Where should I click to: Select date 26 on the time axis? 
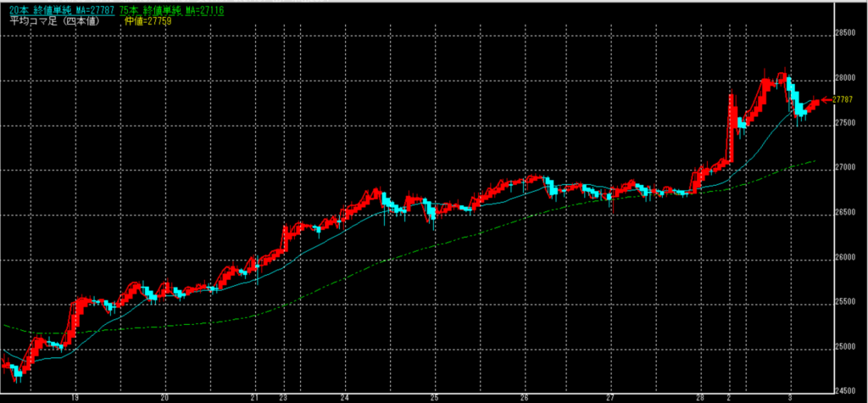525,396
